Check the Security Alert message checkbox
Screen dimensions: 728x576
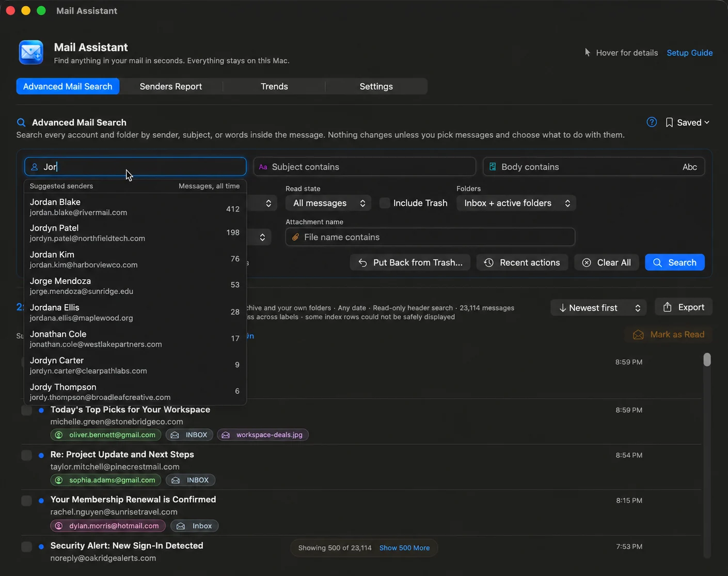pos(26,547)
